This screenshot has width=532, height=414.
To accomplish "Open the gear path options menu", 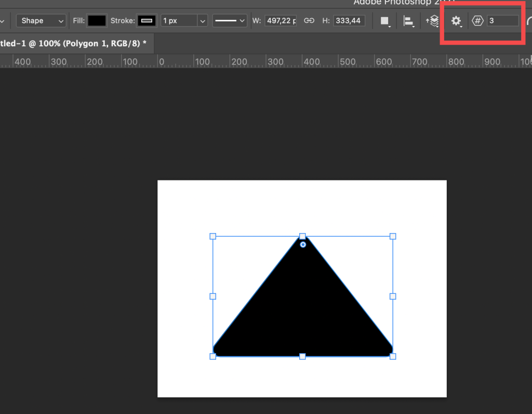I will (x=456, y=21).
